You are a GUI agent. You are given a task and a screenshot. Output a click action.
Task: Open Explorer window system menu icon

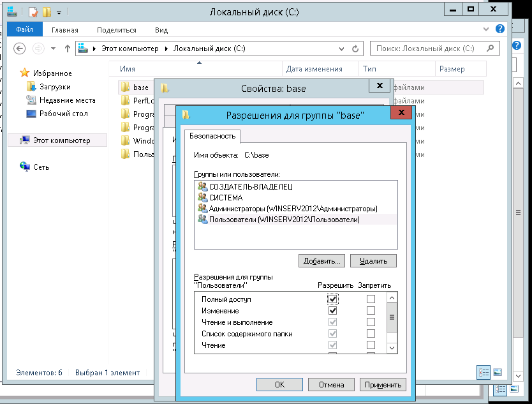click(12, 12)
